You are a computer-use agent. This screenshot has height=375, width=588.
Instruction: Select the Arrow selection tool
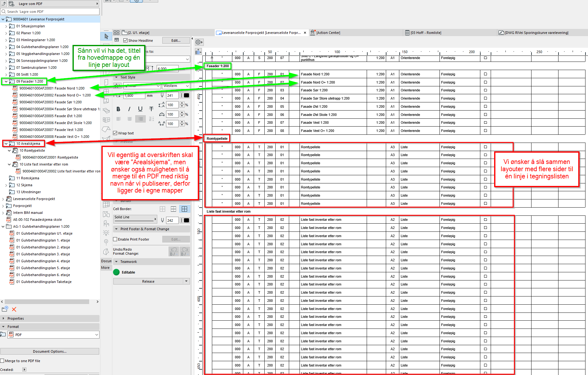tap(106, 36)
